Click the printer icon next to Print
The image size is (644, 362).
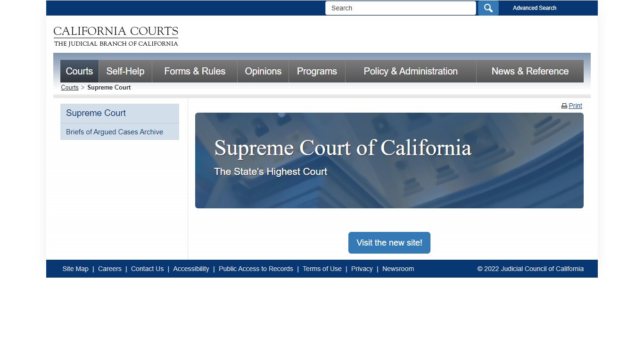[564, 106]
